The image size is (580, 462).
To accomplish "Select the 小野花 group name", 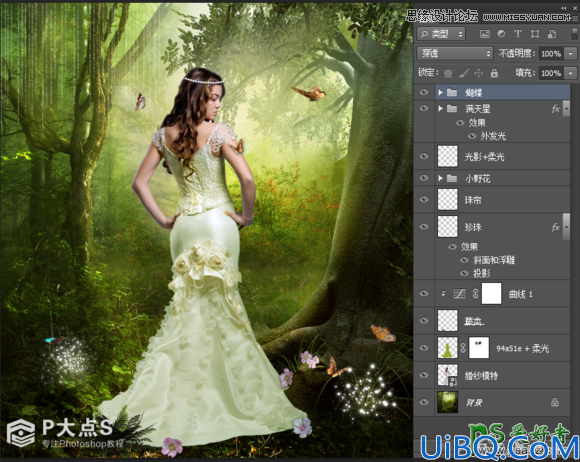I will pyautogui.click(x=478, y=179).
